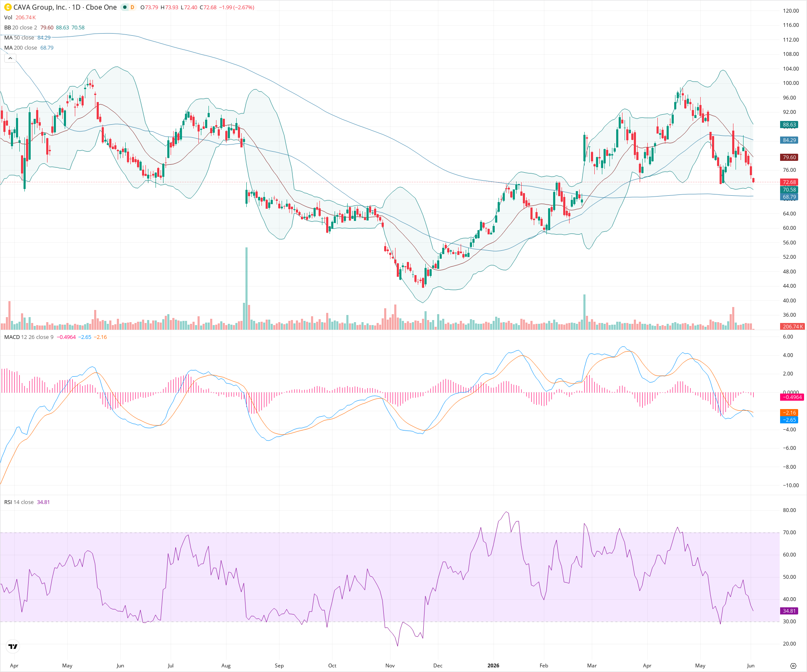
Task: Click the -0.4964 MACD histogram axis label
Action: coord(792,397)
